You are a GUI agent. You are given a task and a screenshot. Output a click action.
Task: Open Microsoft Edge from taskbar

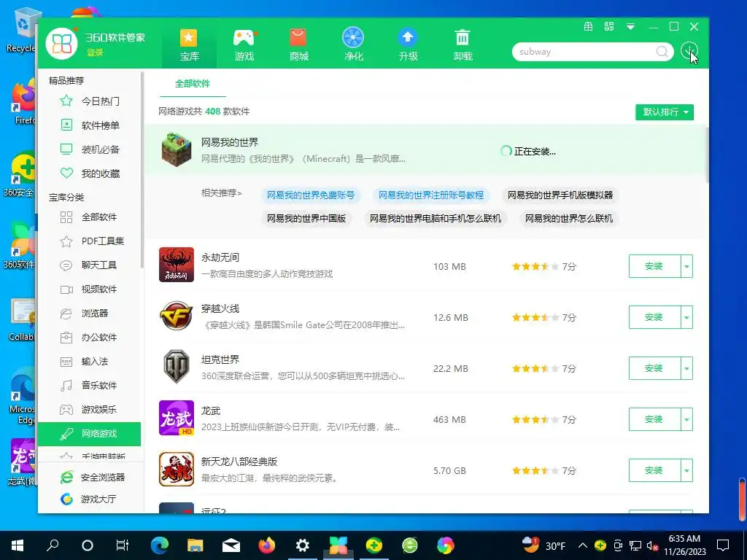coord(160,545)
